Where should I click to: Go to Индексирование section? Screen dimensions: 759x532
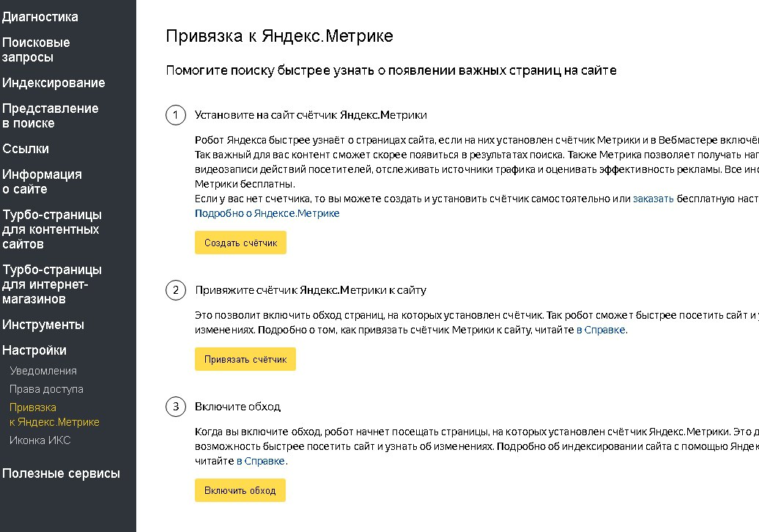[x=53, y=83]
